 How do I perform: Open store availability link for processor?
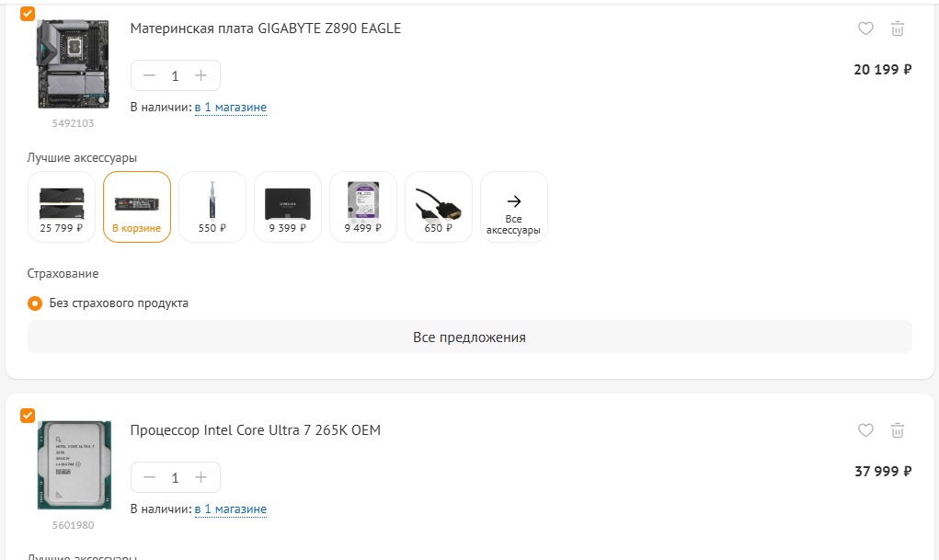pos(231,509)
